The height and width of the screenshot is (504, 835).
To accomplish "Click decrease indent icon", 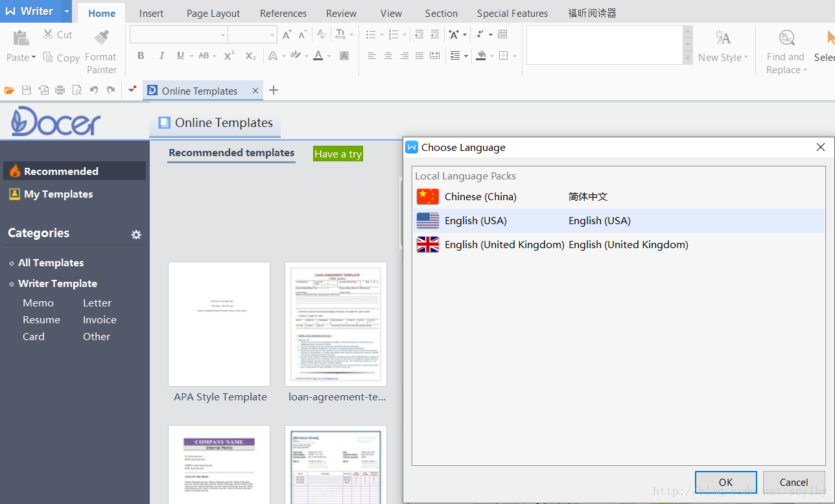I will click(x=419, y=34).
